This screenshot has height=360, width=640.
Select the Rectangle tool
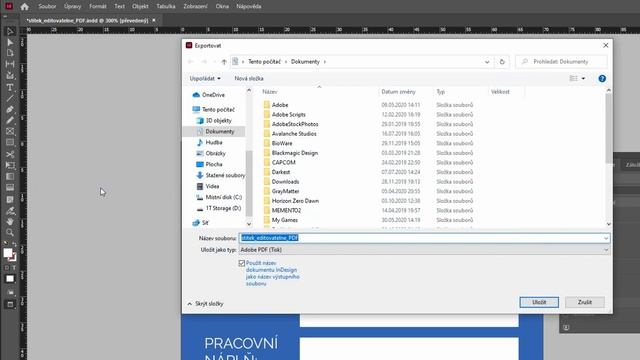10,142
